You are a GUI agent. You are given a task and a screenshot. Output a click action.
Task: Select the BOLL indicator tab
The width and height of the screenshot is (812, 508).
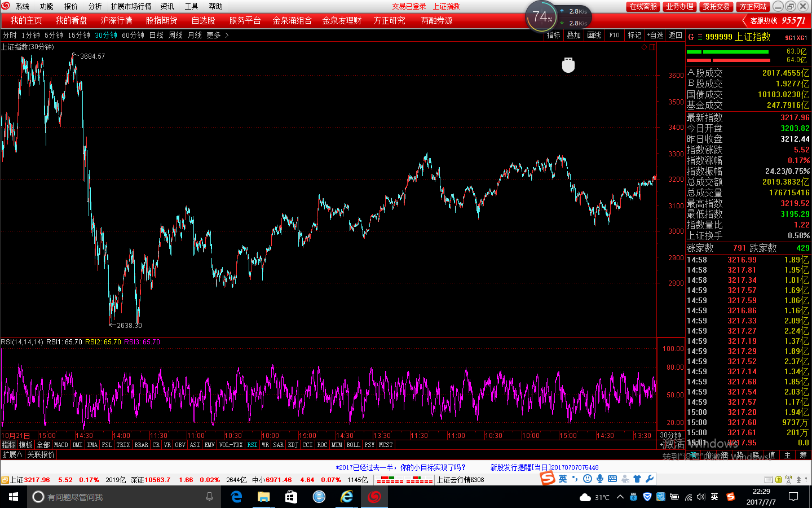point(354,445)
